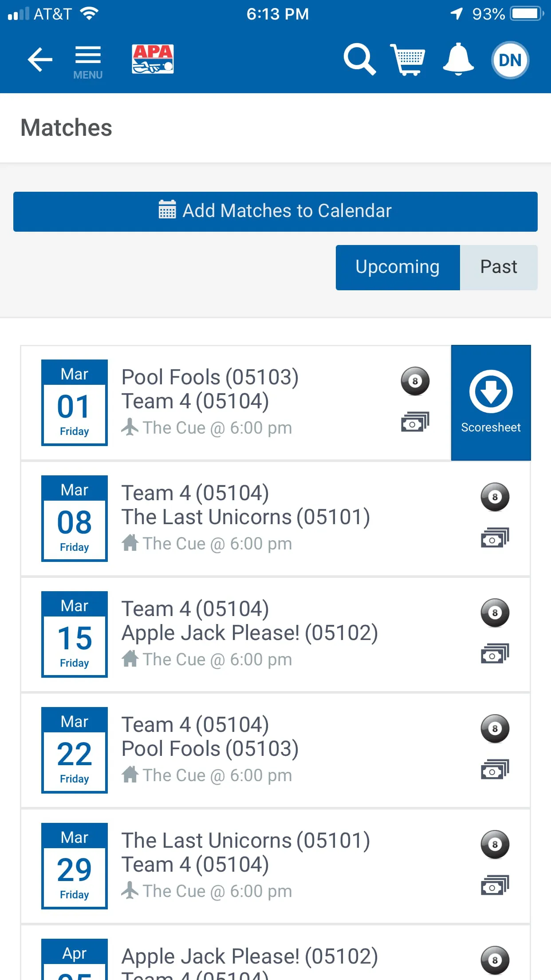
Task: Open the search magnifier icon
Action: 359,59
